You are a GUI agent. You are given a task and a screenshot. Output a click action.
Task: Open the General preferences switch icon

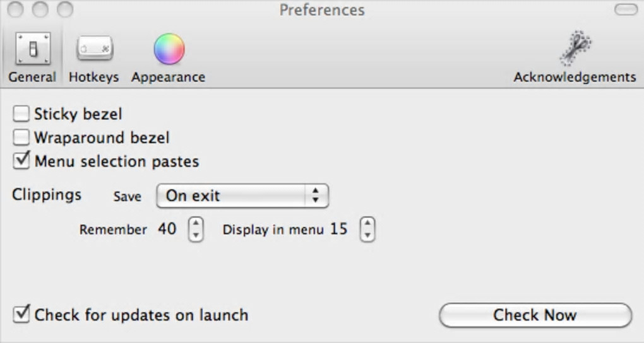tap(32, 49)
